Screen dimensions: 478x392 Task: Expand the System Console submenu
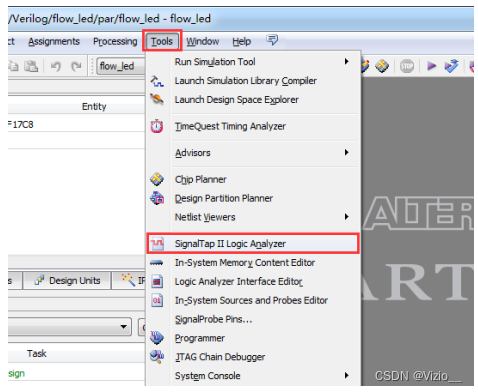253,376
